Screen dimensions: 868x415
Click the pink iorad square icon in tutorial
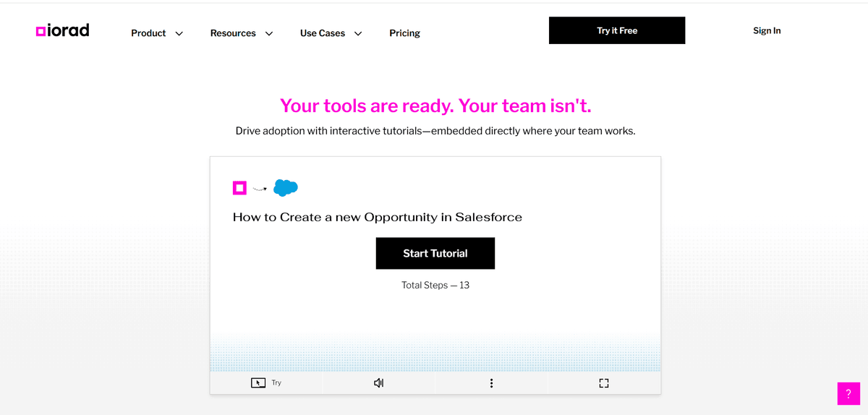click(x=239, y=188)
